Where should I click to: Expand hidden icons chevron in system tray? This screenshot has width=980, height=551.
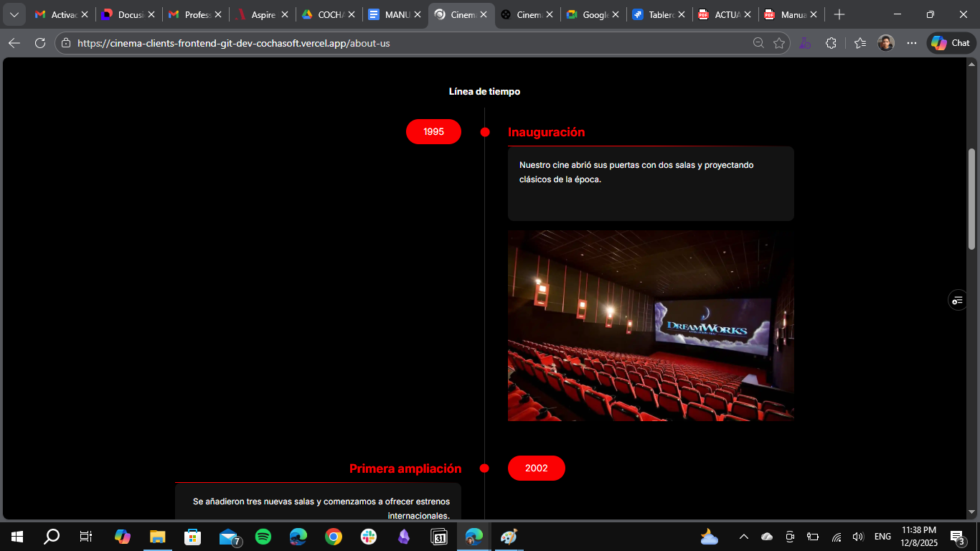click(x=744, y=536)
